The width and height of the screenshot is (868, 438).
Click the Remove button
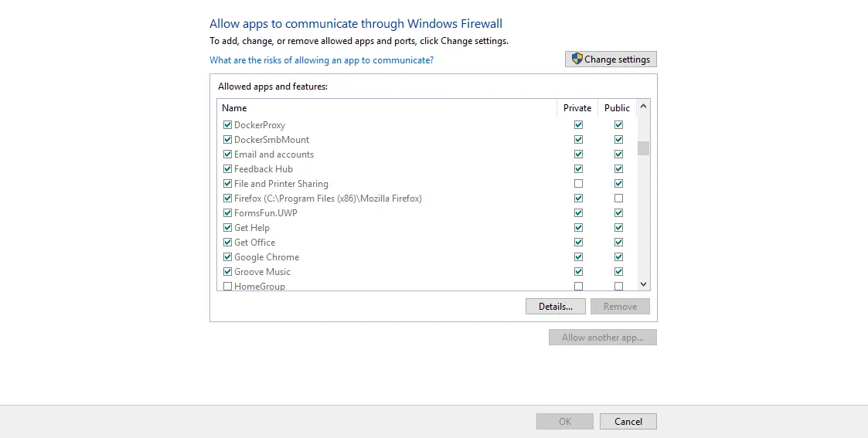point(620,307)
